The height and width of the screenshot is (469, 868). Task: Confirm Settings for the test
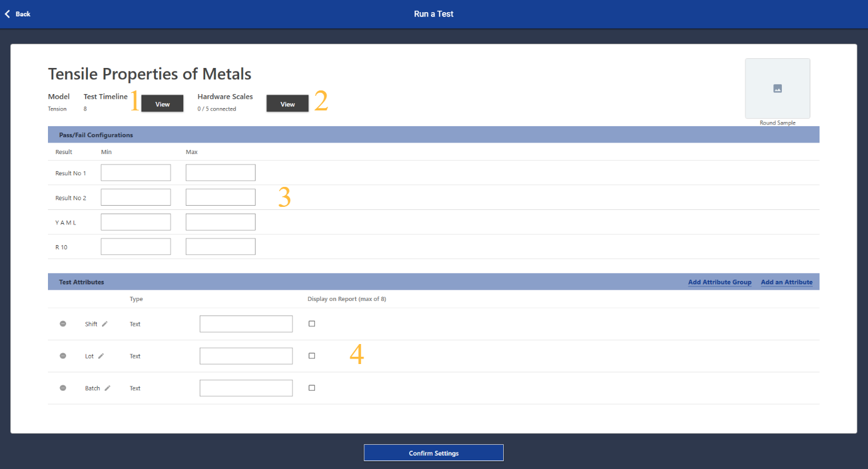(x=434, y=453)
